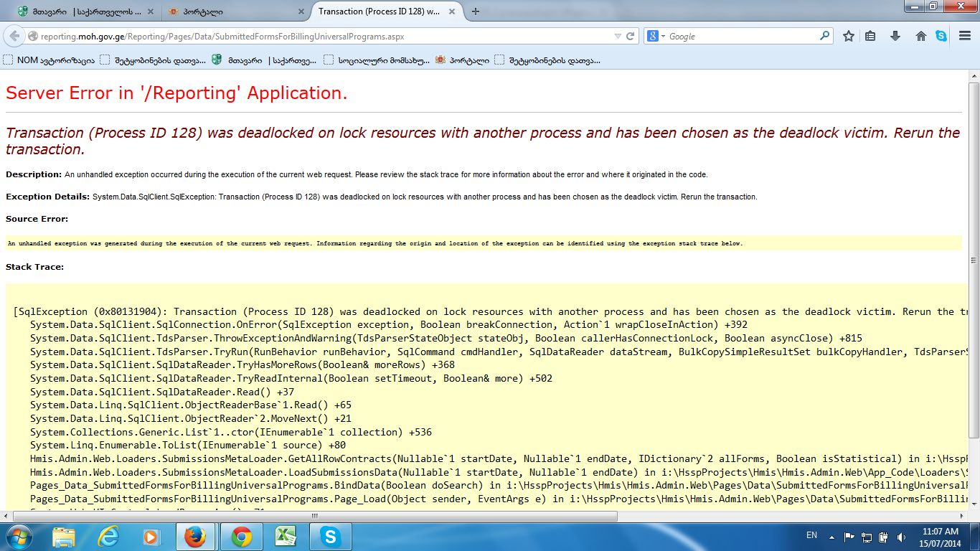Show hidden system tray icons

832,536
